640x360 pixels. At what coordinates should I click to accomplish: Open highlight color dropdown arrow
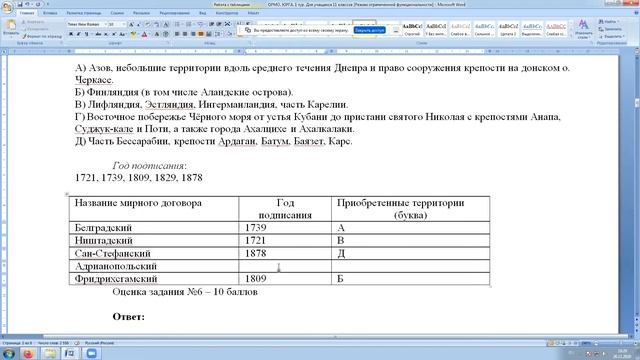tap(138, 34)
